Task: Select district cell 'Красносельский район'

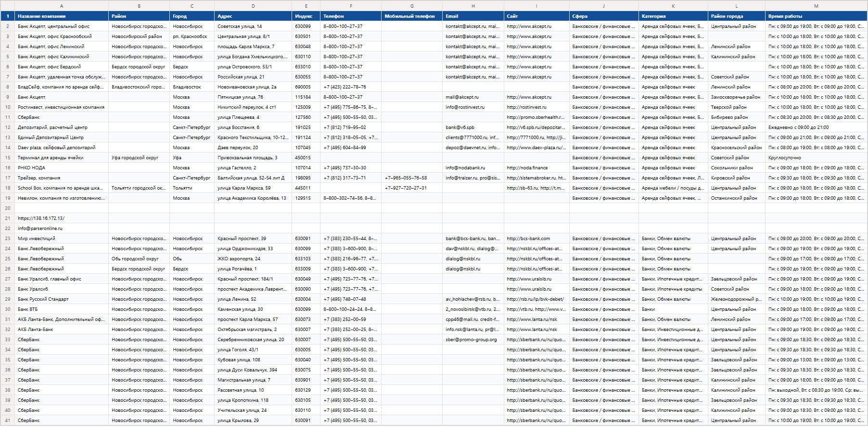Action: 737,148
